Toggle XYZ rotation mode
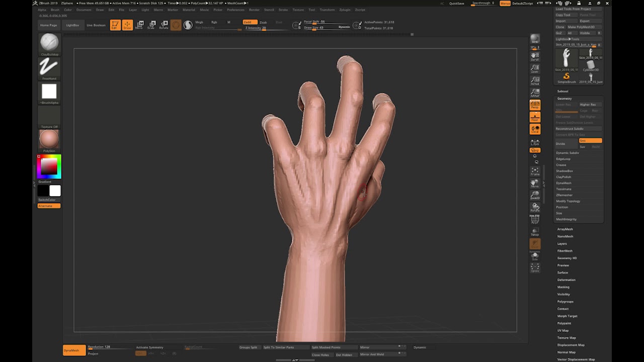Image resolution: width=644 pixels, height=362 pixels. 535,150
